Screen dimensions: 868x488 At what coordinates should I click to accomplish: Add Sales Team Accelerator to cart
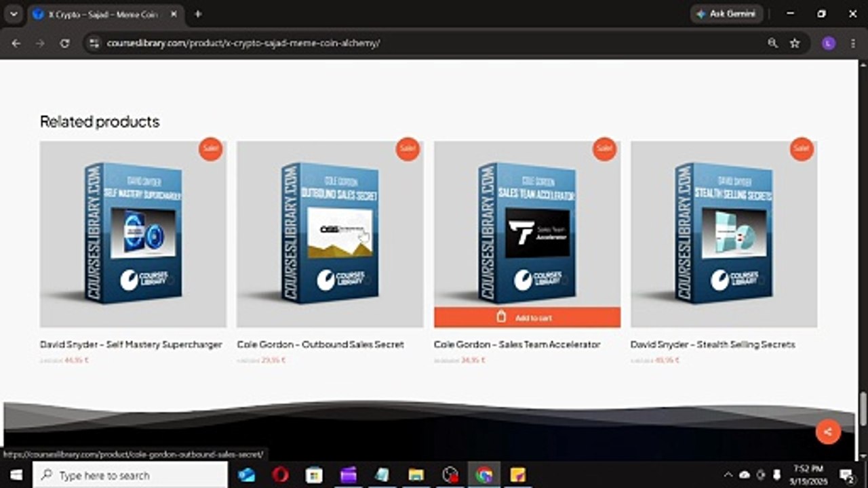[x=527, y=317]
